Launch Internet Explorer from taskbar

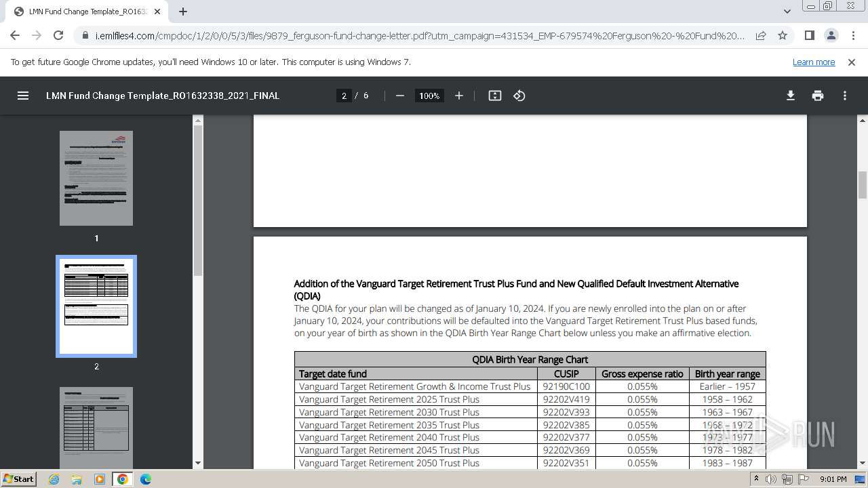54,479
